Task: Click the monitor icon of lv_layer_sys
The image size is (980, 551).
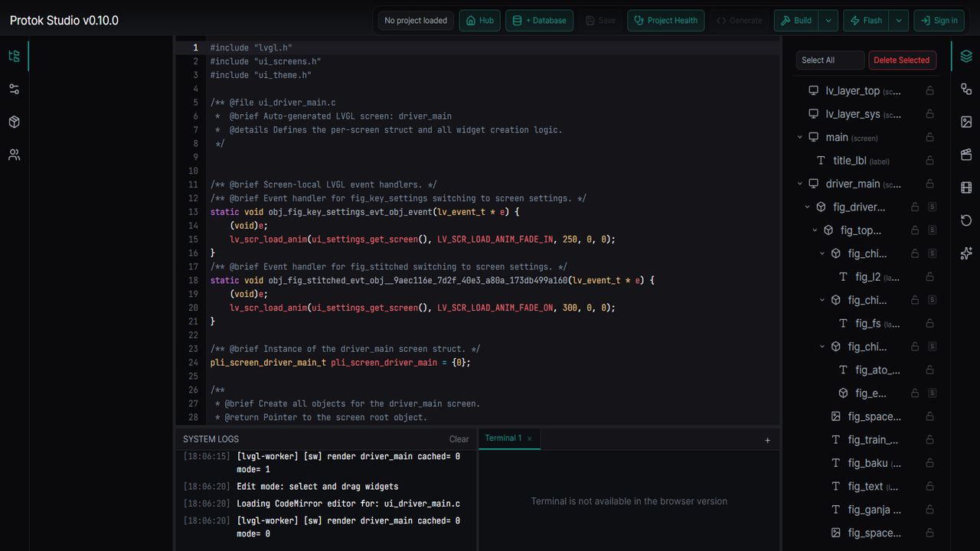Action: [814, 114]
